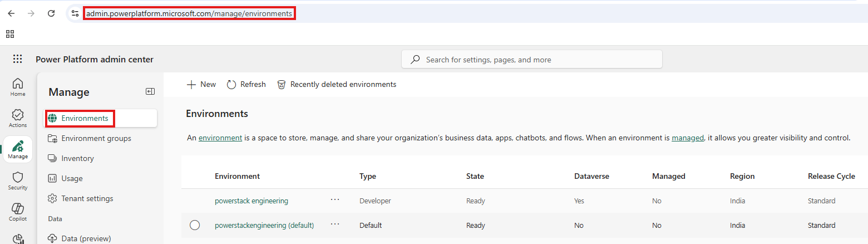Screen dimensions: 868x244
Task: Click the Data (preview) icon
Action: (53, 238)
